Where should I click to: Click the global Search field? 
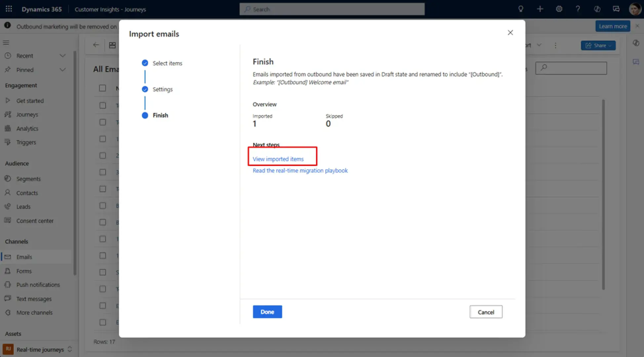(332, 9)
